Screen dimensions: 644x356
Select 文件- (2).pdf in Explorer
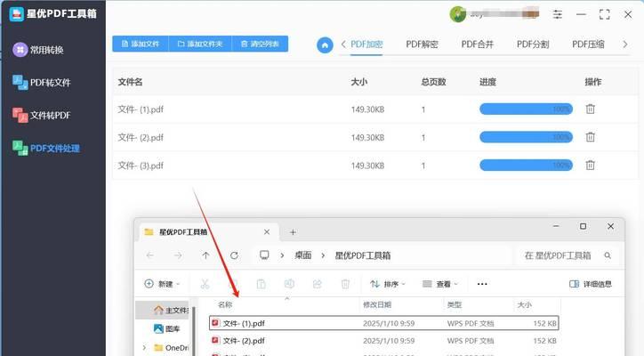pos(383,340)
